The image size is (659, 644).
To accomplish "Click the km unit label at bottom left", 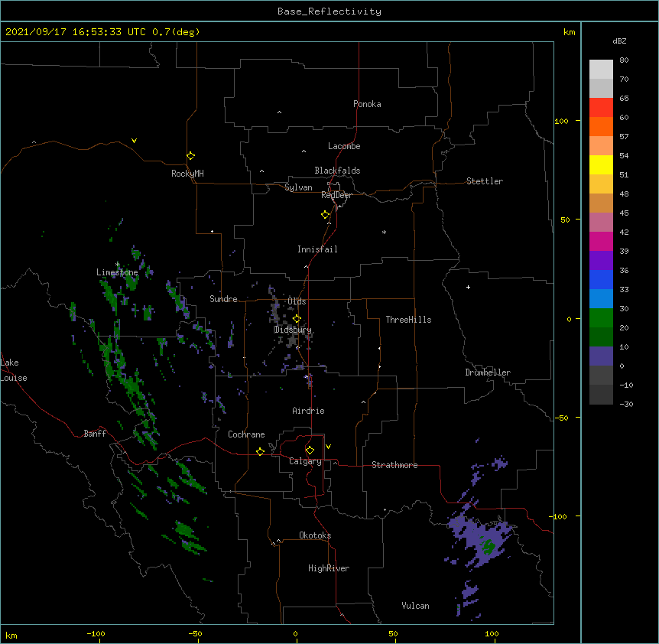I will pyautogui.click(x=11, y=635).
